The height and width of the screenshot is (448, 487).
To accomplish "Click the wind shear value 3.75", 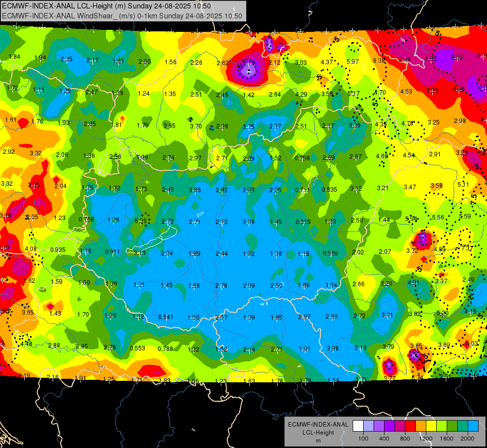I will pyautogui.click(x=248, y=126).
